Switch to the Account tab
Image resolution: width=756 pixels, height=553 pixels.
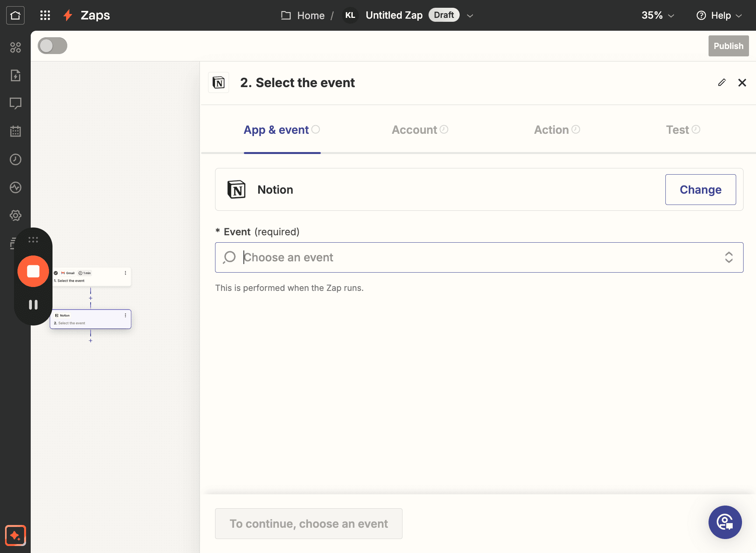(420, 129)
